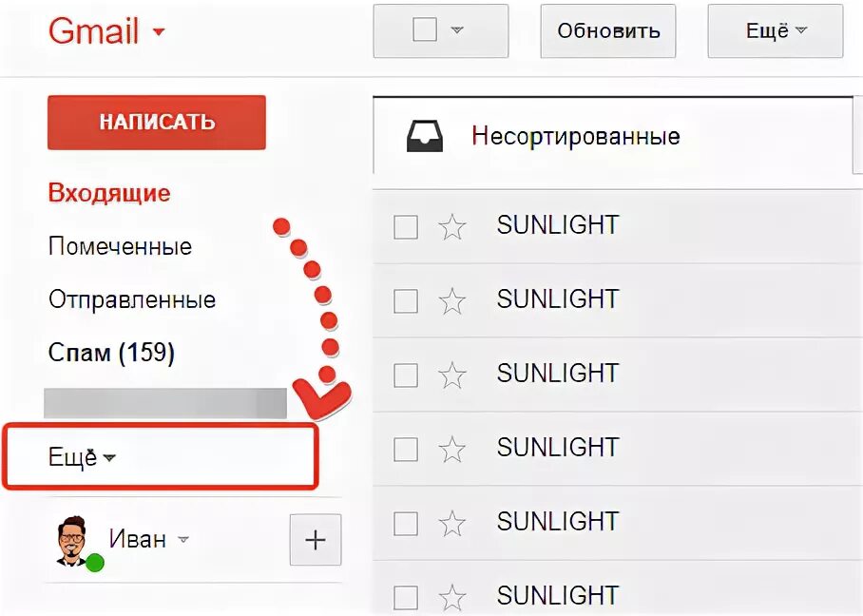The height and width of the screenshot is (616, 863).
Task: Open the Gmail dropdown arrow
Action: pos(159,31)
